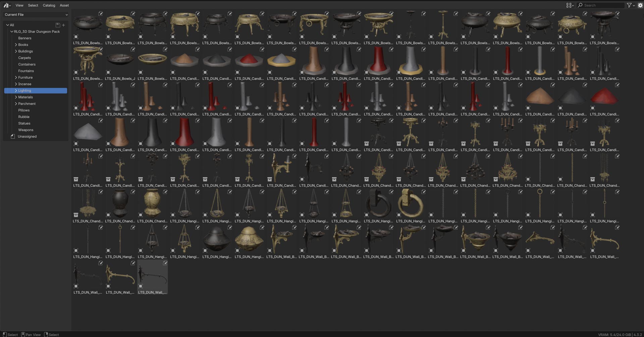The image size is (644, 337).
Task: Expand the Buildings catalog
Action: point(16,51)
